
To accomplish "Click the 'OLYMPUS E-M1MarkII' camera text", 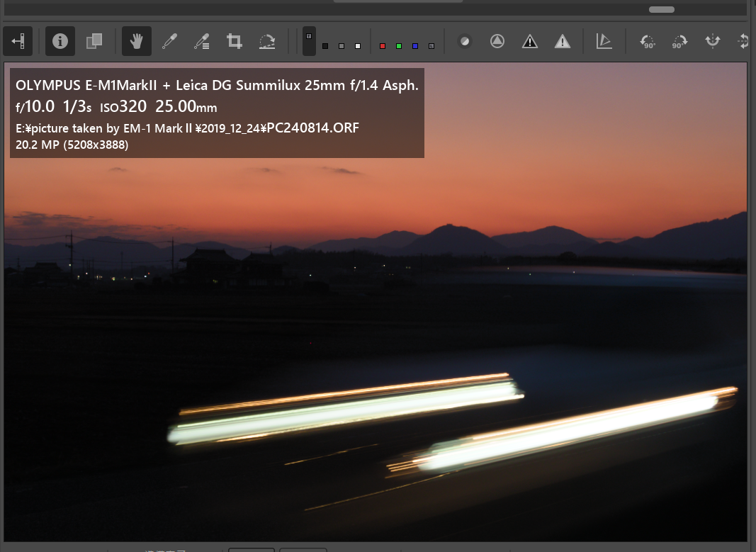I will coord(86,85).
